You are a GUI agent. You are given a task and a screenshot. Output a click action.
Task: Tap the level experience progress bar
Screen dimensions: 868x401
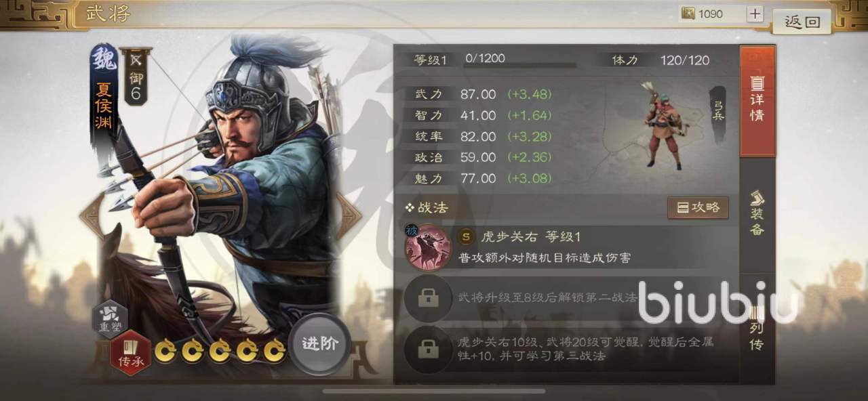tap(519, 66)
